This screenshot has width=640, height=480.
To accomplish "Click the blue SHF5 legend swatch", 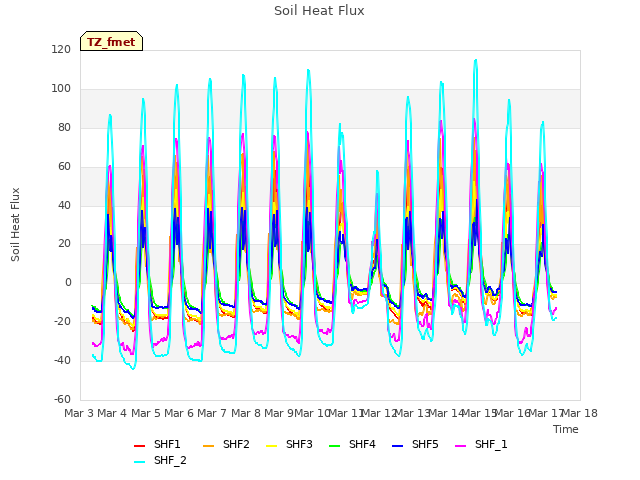I will coord(398,446).
